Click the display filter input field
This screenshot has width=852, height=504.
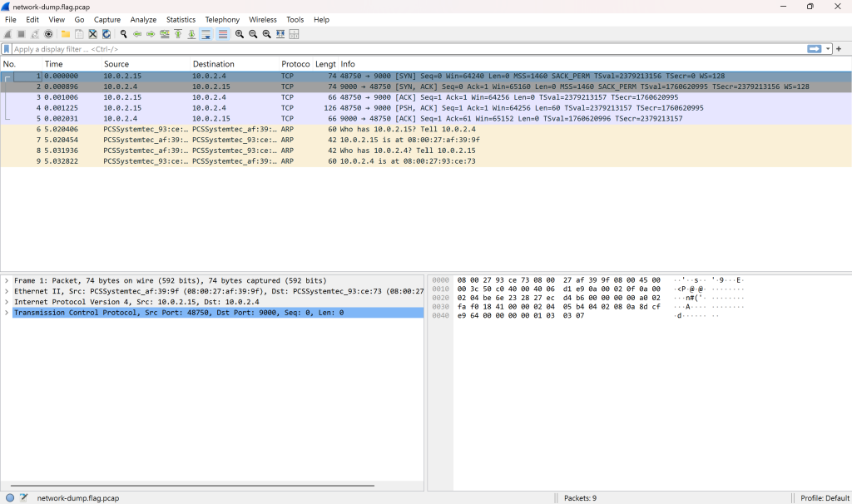[409, 49]
